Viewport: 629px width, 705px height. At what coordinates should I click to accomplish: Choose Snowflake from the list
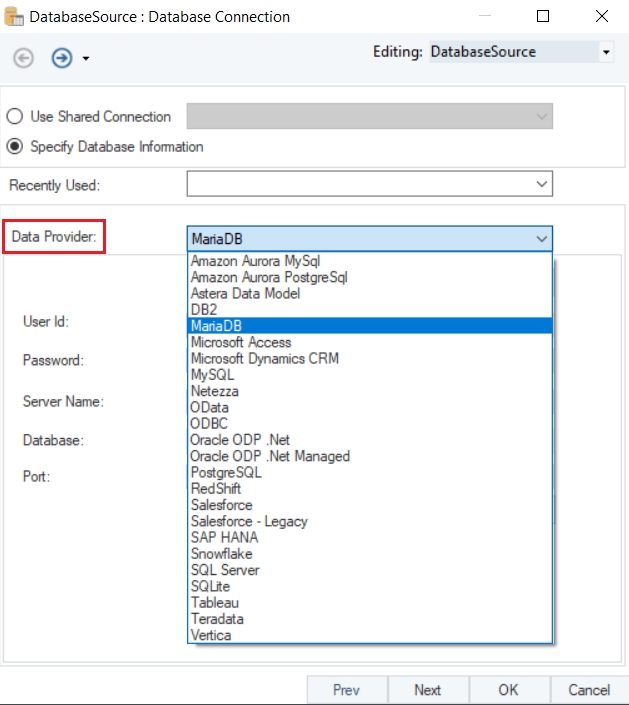click(370, 553)
